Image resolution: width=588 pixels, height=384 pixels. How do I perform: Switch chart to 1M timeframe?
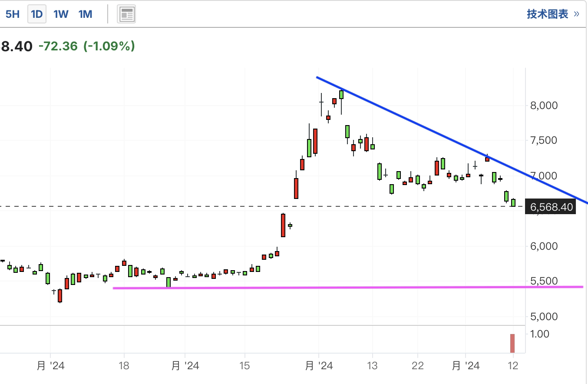pos(86,14)
